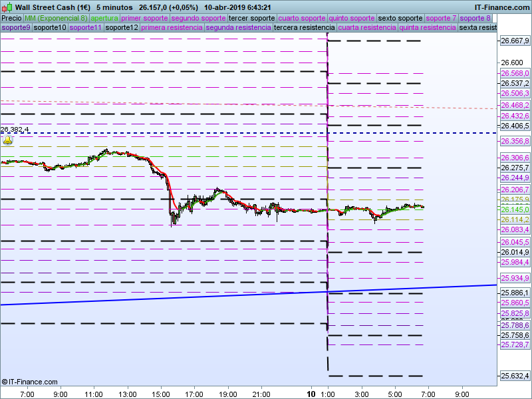Click the 26.667,9 price axis label
Viewport: 532px width, 399px height.
515,41
